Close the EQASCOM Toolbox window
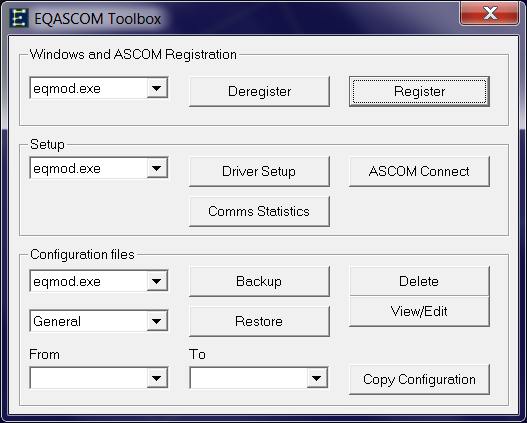This screenshot has width=527, height=423. pos(490,13)
